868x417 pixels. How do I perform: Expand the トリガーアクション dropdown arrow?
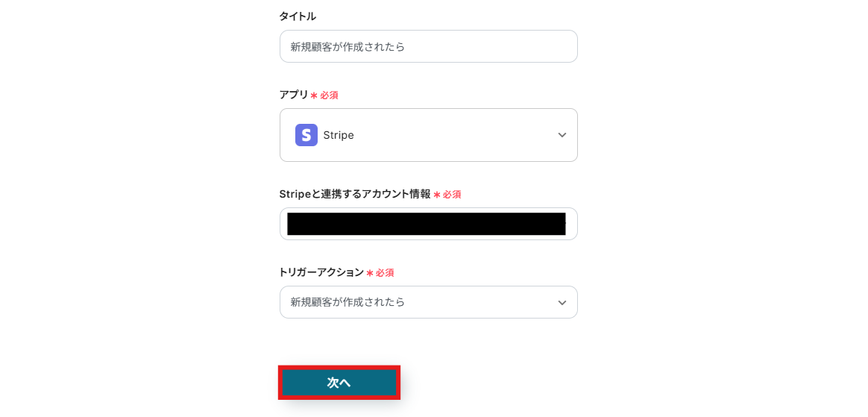click(562, 303)
